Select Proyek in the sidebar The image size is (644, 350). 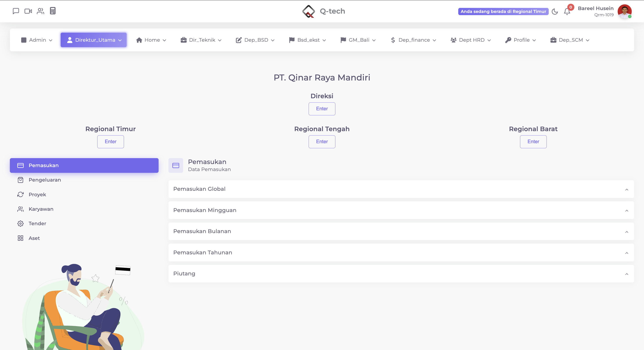(84, 195)
